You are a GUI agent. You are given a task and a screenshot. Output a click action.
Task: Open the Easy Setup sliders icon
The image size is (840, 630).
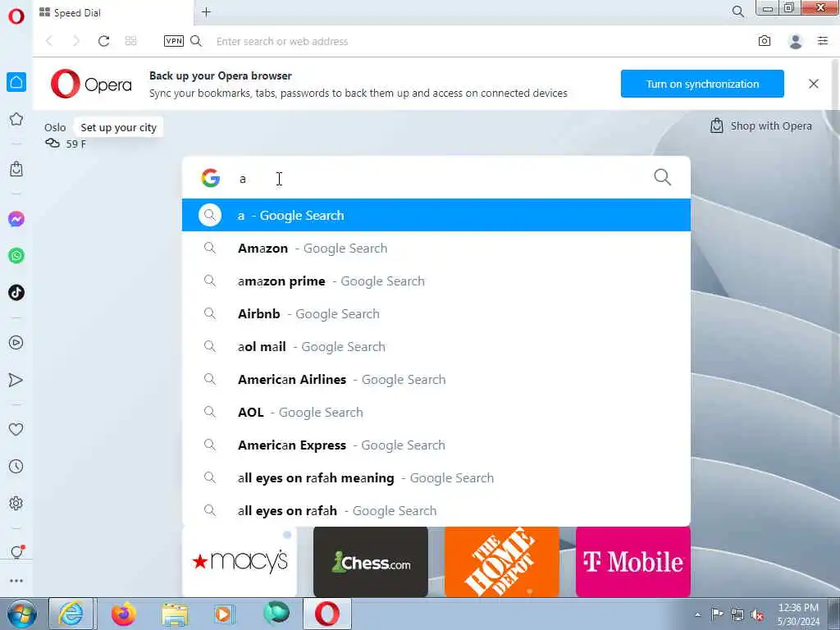coord(823,41)
